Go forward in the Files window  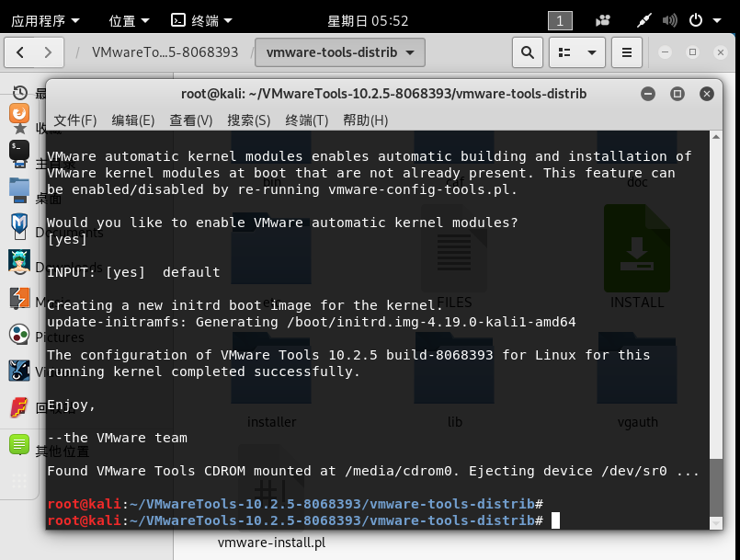48,51
